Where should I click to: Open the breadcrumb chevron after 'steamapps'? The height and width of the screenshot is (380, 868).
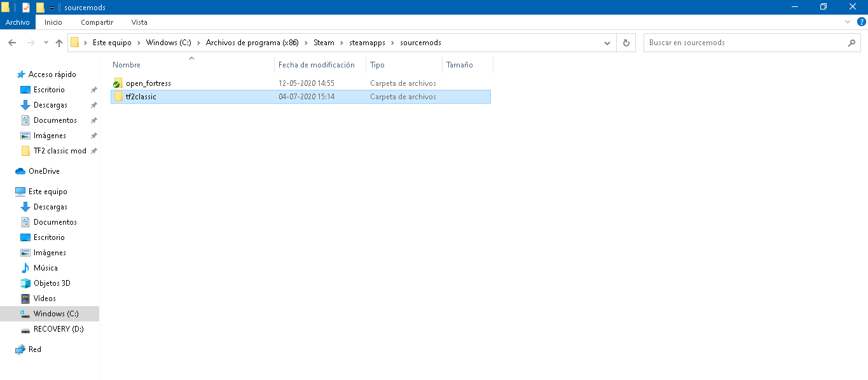[392, 43]
